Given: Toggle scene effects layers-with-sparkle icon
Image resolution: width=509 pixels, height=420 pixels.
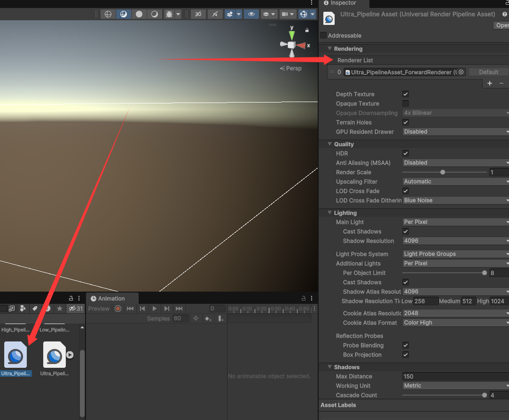Looking at the screenshot, I should 230,14.
